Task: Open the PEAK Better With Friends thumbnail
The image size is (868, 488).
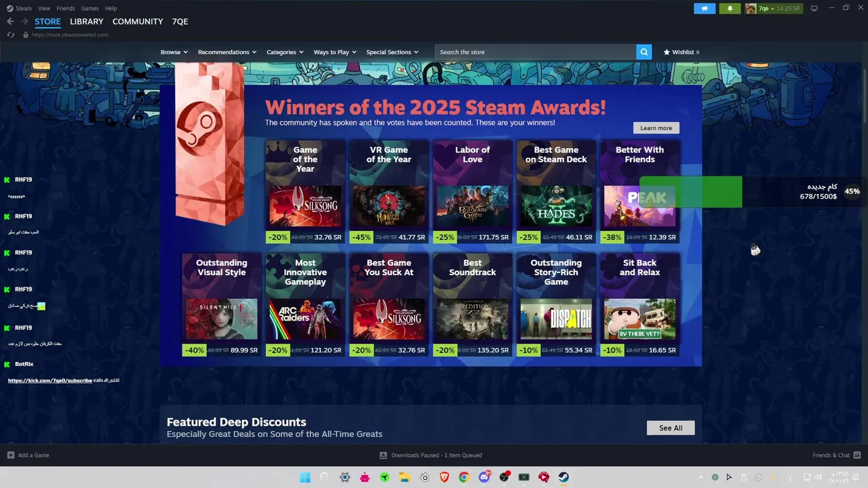Action: click(x=639, y=206)
